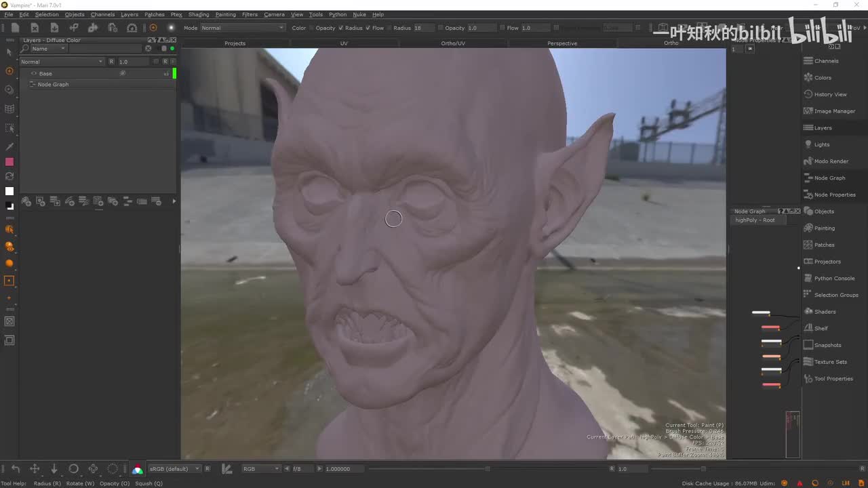Toggle visibility of the Base layer

click(34, 73)
